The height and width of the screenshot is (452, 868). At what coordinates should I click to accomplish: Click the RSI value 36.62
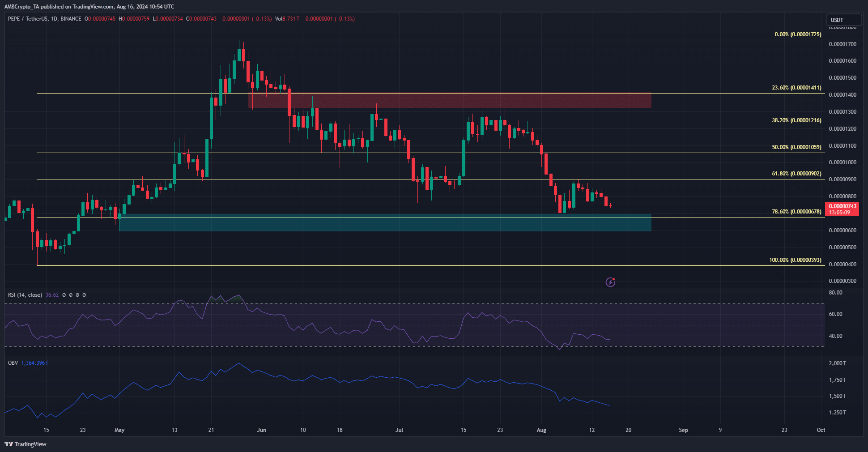52,295
